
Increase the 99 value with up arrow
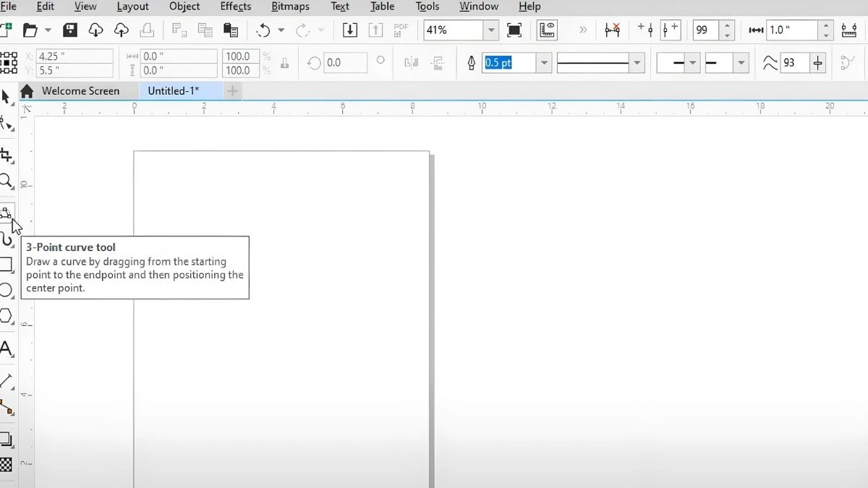726,26
